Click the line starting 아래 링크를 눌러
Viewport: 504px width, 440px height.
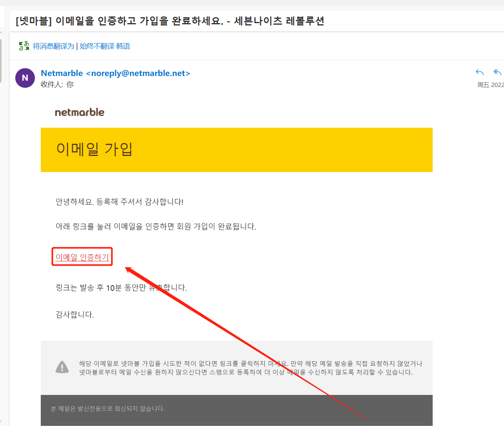[x=156, y=226]
